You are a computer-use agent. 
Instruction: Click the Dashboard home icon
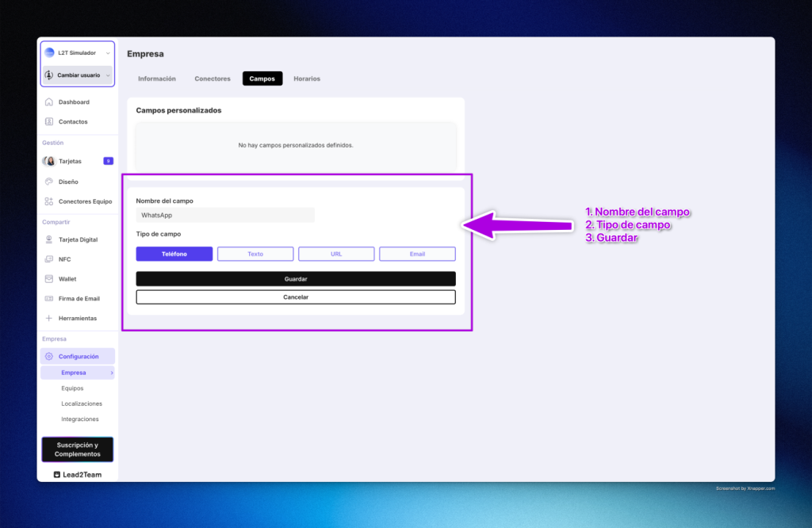49,102
